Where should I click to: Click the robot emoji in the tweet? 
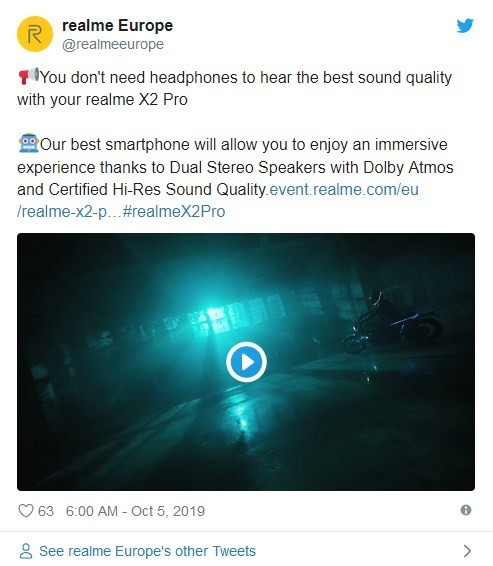click(29, 143)
